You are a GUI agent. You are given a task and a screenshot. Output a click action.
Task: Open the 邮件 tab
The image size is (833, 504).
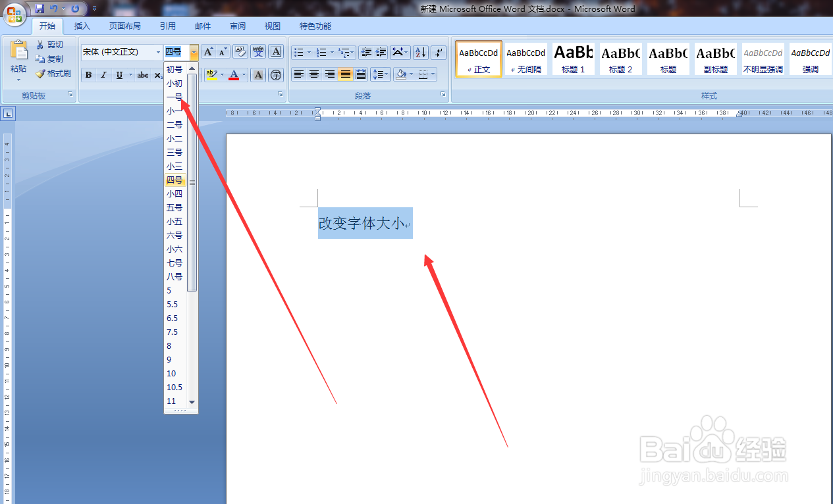coord(203,26)
